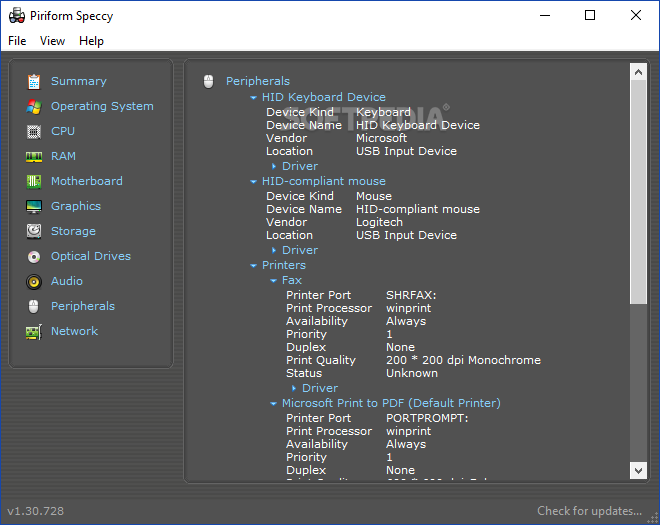Switch to the Motherboard section
Screen dimensions: 660x525
pos(87,181)
